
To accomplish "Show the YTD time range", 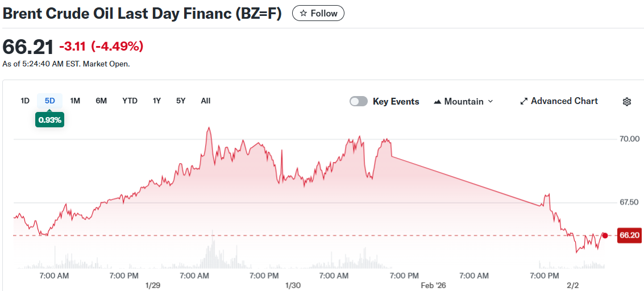I will [130, 101].
